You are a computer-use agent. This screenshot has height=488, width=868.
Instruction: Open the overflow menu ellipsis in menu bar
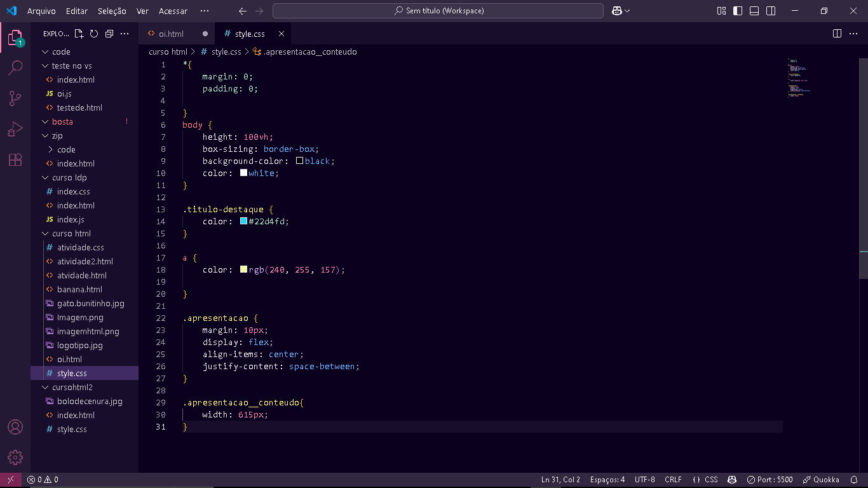click(204, 11)
